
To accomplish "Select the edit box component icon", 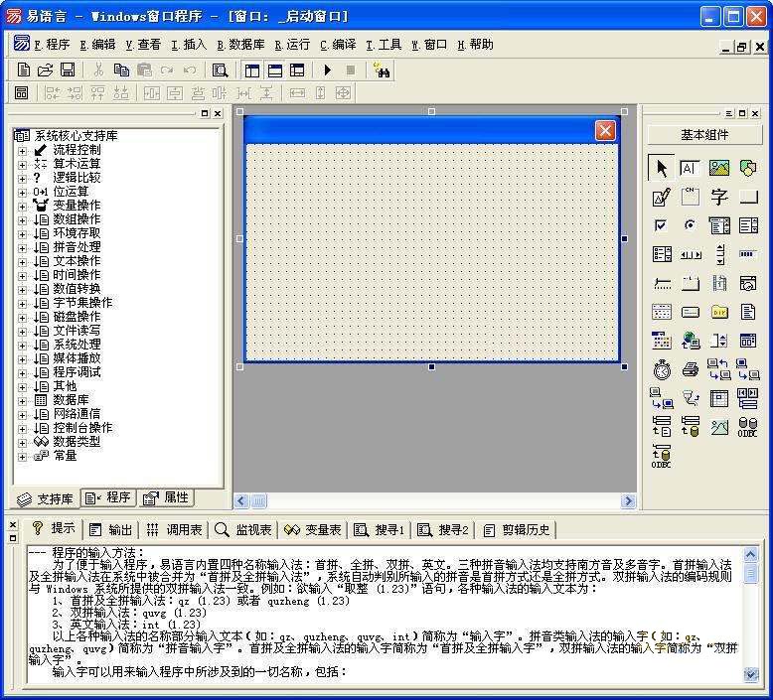I will coord(662,197).
